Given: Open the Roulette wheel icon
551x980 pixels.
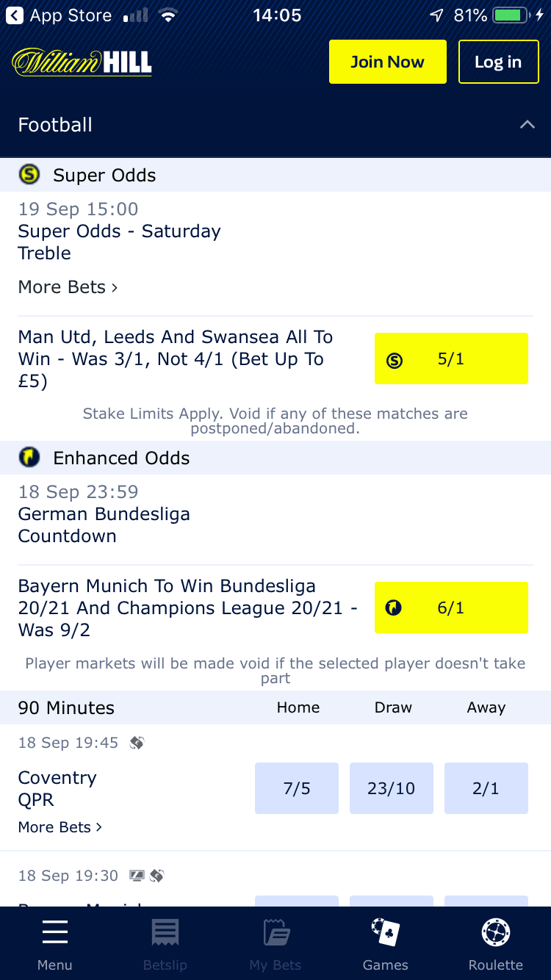Looking at the screenshot, I should [x=496, y=932].
